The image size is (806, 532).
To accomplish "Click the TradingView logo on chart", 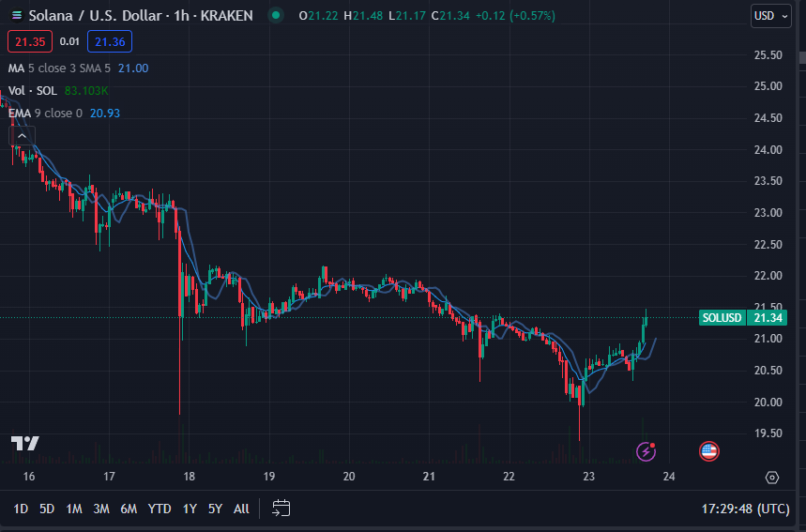I will tap(25, 443).
